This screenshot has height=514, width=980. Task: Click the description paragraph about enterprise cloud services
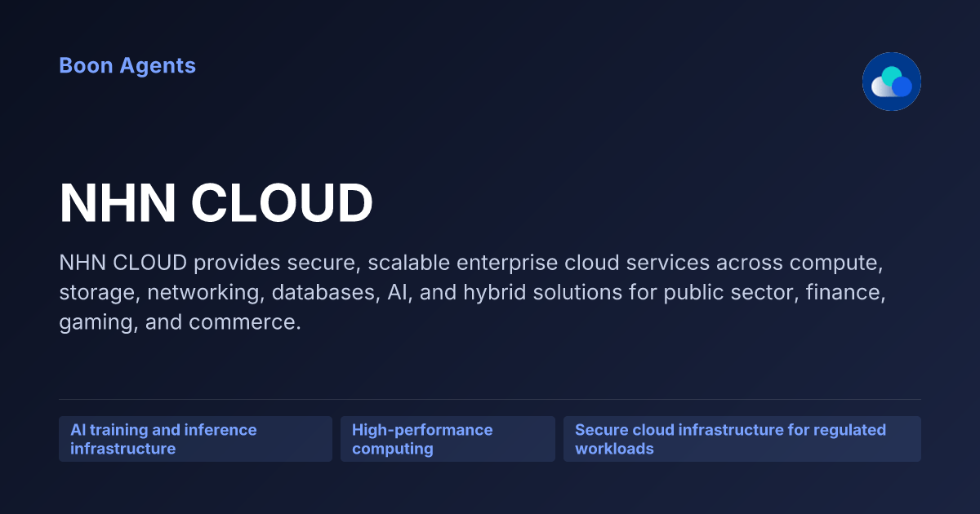click(x=473, y=293)
